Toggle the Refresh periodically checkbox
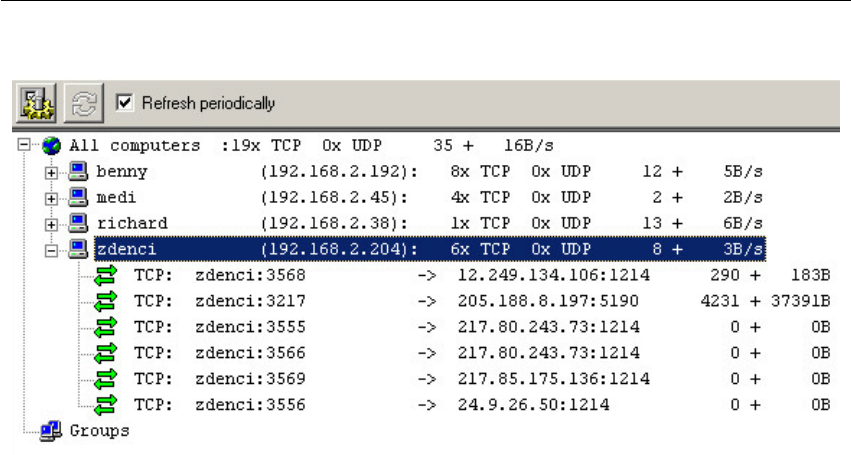This screenshot has width=851, height=455. [x=126, y=103]
